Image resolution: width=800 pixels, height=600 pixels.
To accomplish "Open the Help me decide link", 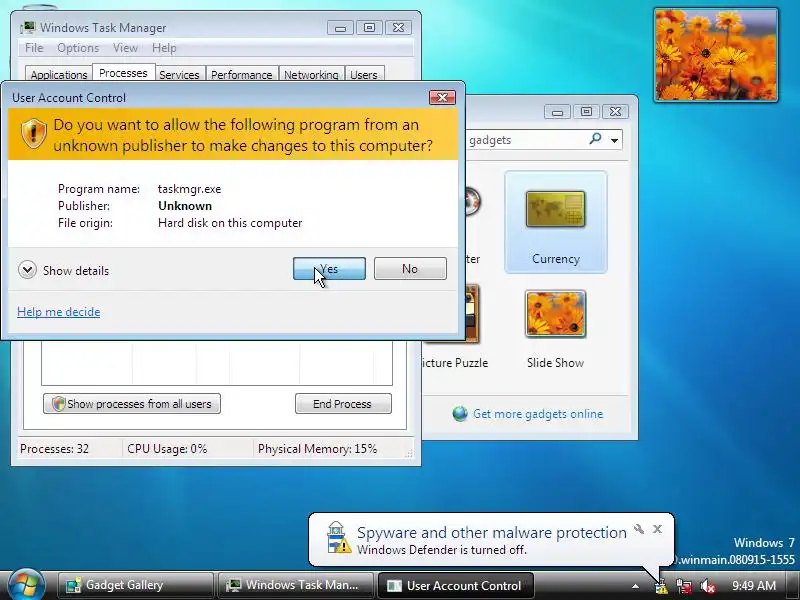I will coord(59,312).
